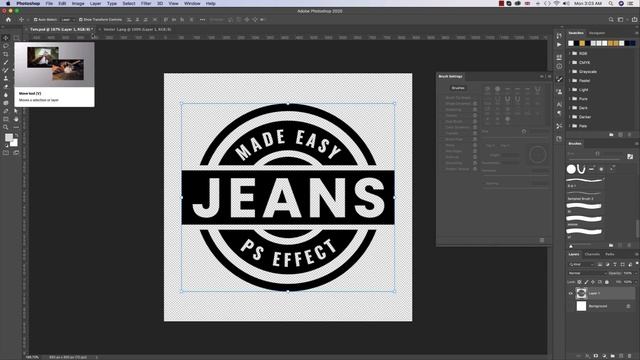Switch to the Channels tab

pyautogui.click(x=592, y=254)
